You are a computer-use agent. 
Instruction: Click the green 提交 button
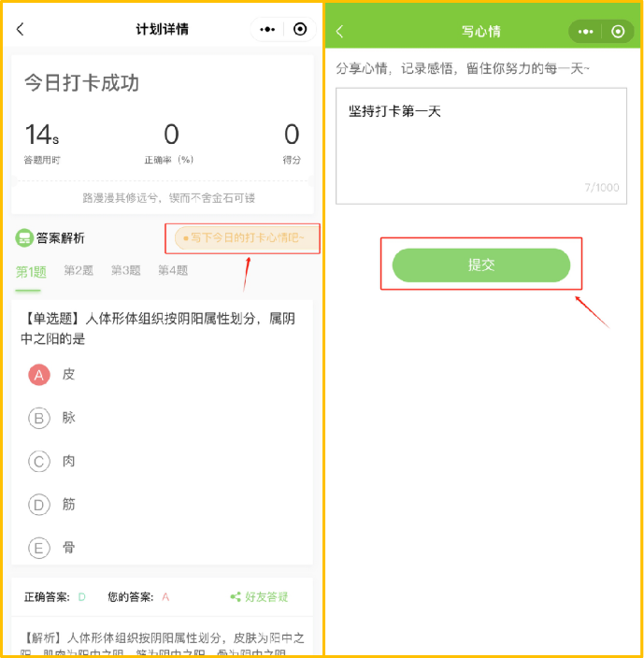click(x=480, y=265)
